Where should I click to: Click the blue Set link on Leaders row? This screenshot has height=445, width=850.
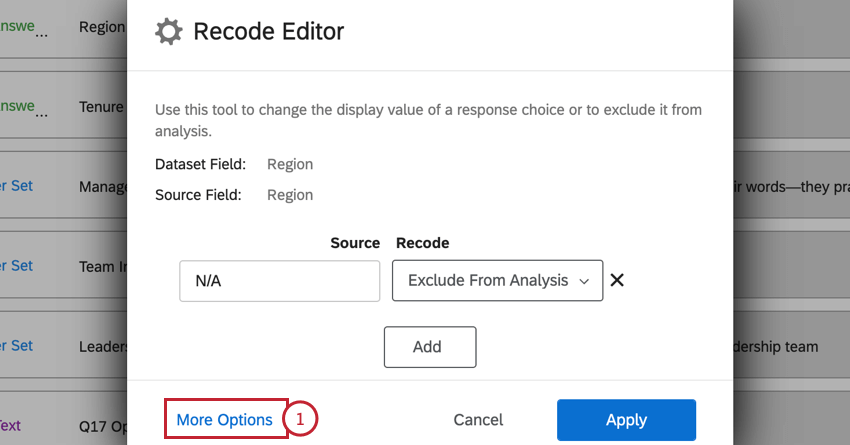click(16, 345)
